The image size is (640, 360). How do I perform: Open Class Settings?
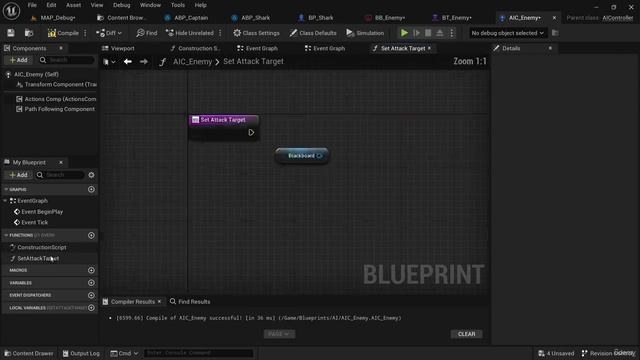(x=256, y=33)
